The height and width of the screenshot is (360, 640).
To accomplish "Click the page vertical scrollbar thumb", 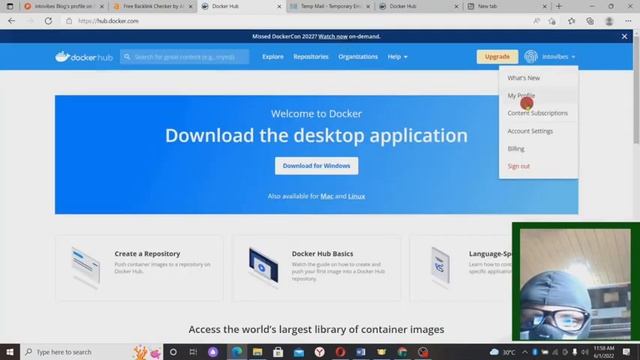I will tap(636, 90).
